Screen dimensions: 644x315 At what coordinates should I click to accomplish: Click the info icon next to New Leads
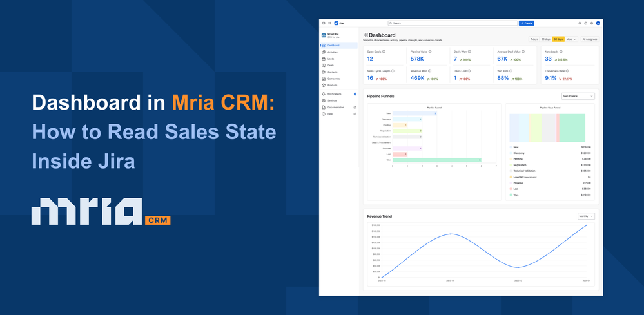[561, 52]
